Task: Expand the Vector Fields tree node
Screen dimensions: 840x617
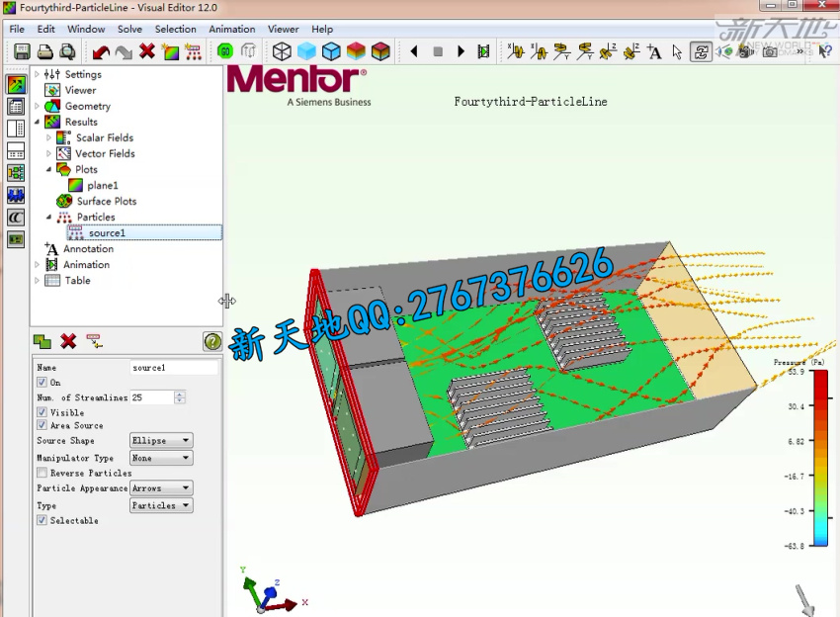Action: point(49,153)
